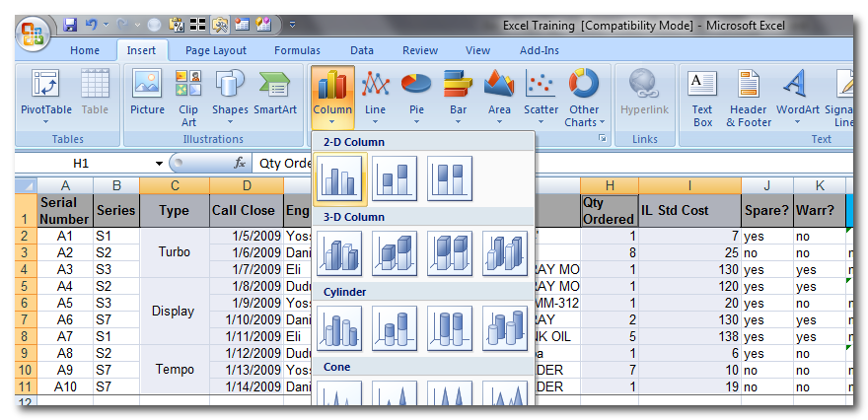
Task: Select the first Cylinder chart option
Action: (338, 327)
